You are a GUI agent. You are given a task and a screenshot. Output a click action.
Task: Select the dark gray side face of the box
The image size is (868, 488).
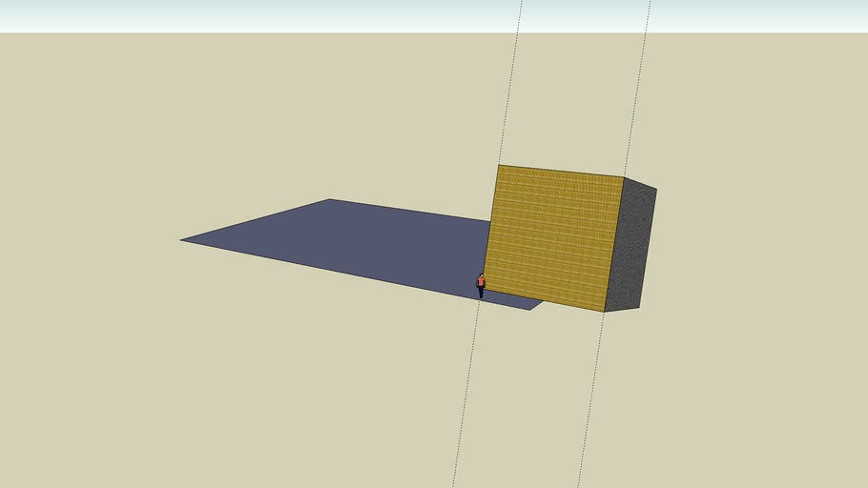point(632,246)
